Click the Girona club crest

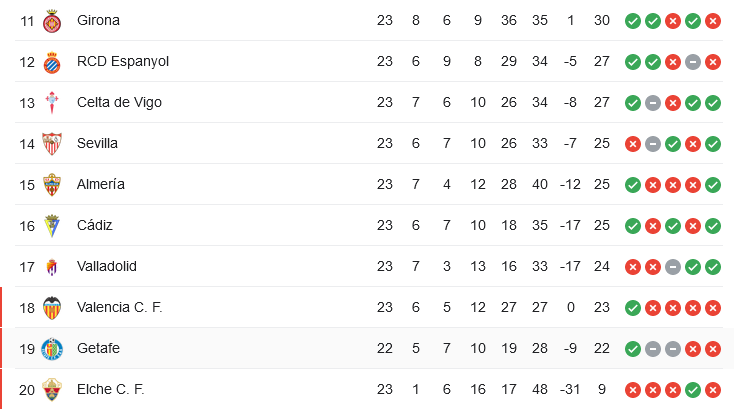point(52,21)
